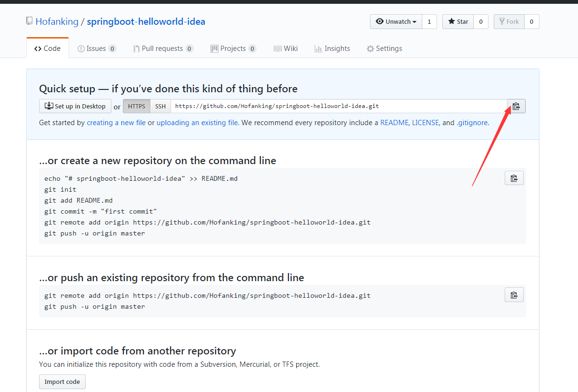Copy the new repository command block

[x=514, y=178]
